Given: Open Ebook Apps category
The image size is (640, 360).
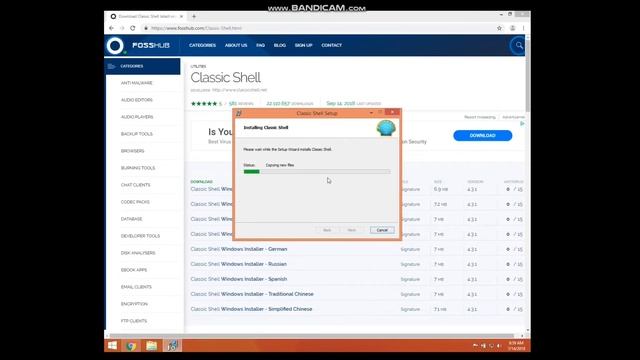Looking at the screenshot, I should 133,270.
